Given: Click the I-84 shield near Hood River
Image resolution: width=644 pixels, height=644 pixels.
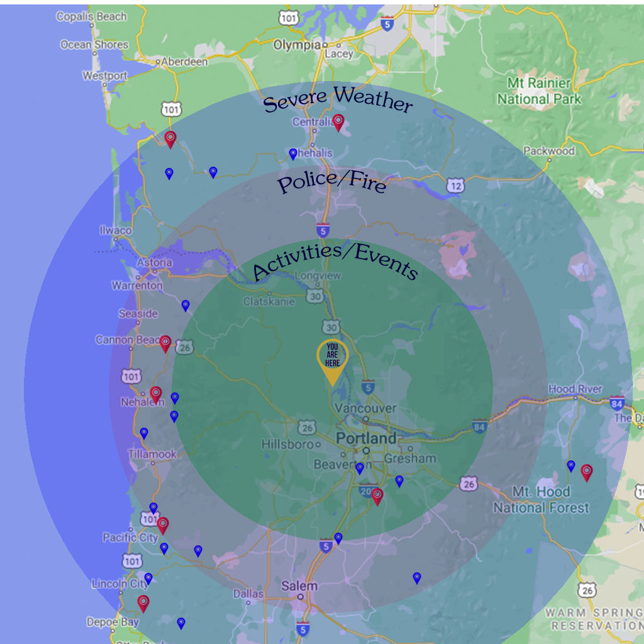Looking at the screenshot, I should point(617,403).
